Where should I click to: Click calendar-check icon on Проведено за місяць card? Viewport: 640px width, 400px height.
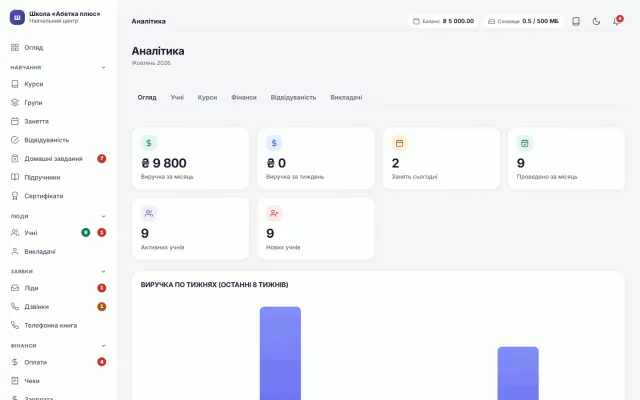tap(524, 143)
